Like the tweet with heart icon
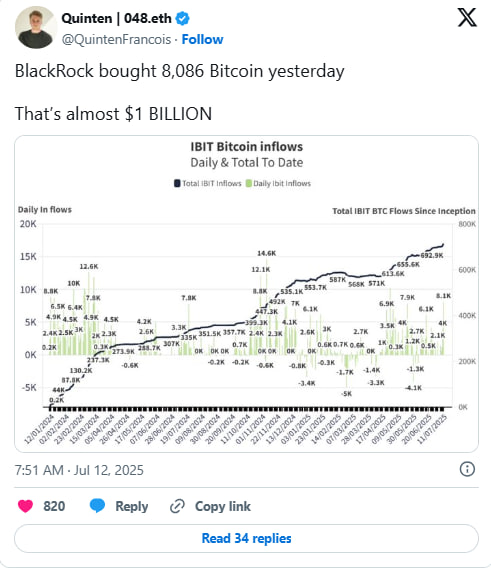Screen dimensions: 491x568 25,506
